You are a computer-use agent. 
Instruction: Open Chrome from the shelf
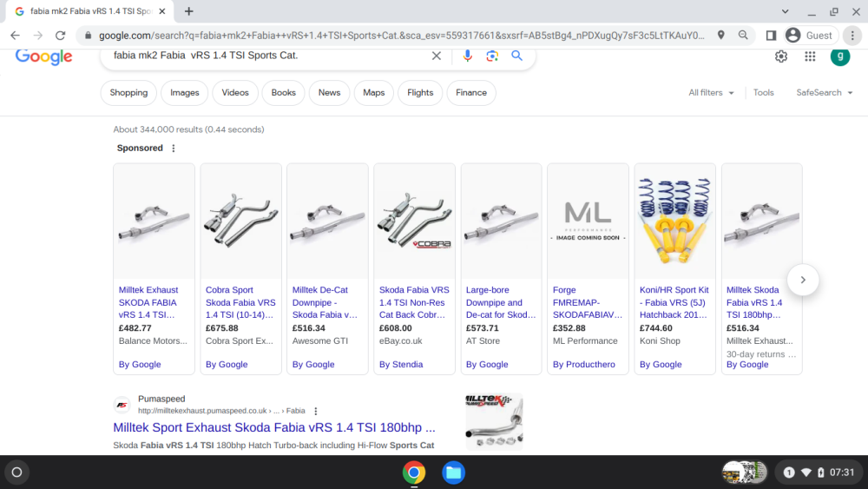click(413, 472)
